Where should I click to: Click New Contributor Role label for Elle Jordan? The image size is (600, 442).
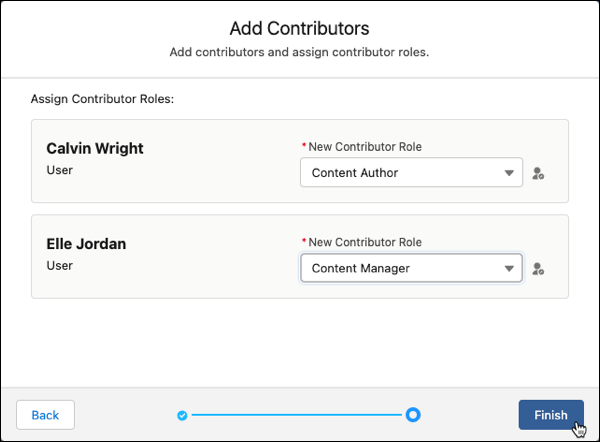(x=365, y=242)
